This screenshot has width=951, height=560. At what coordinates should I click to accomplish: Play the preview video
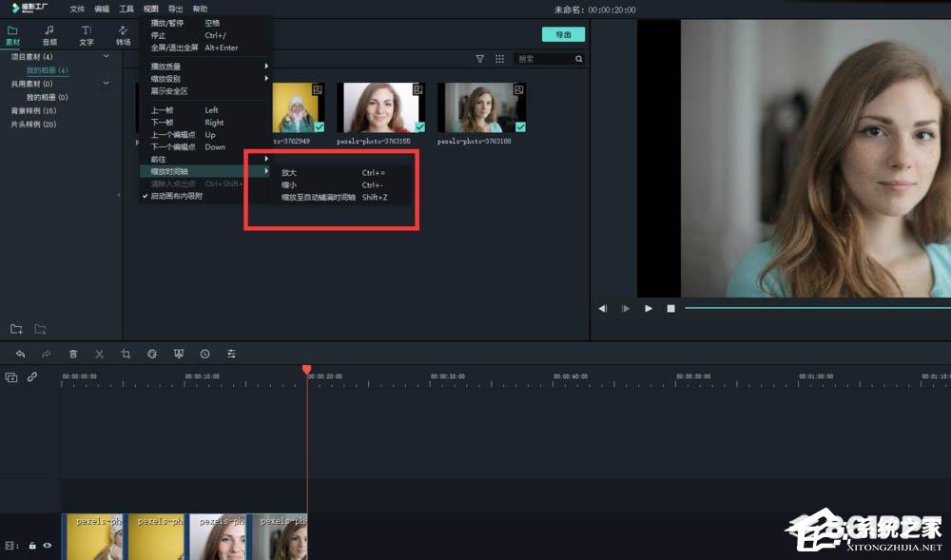pyautogui.click(x=649, y=308)
